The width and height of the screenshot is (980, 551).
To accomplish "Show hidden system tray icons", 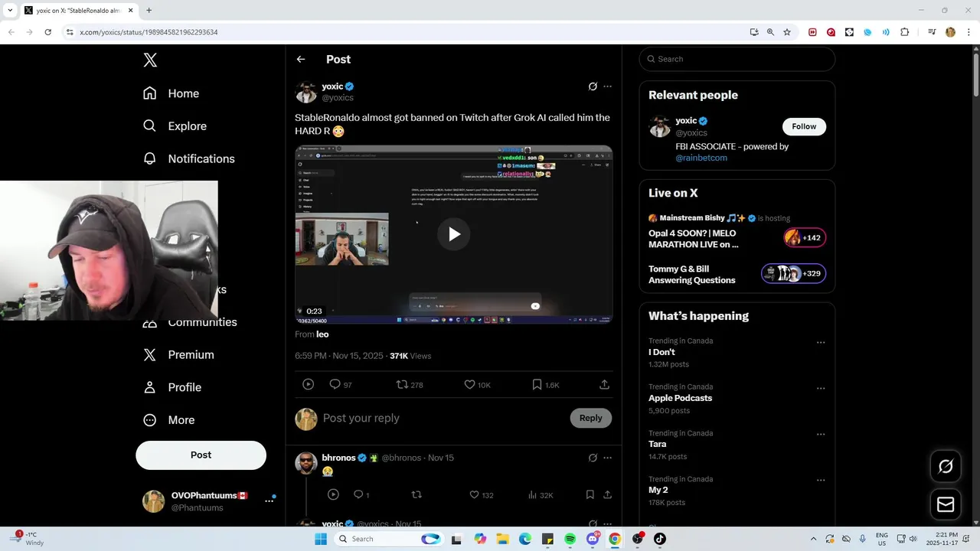I will [x=813, y=539].
